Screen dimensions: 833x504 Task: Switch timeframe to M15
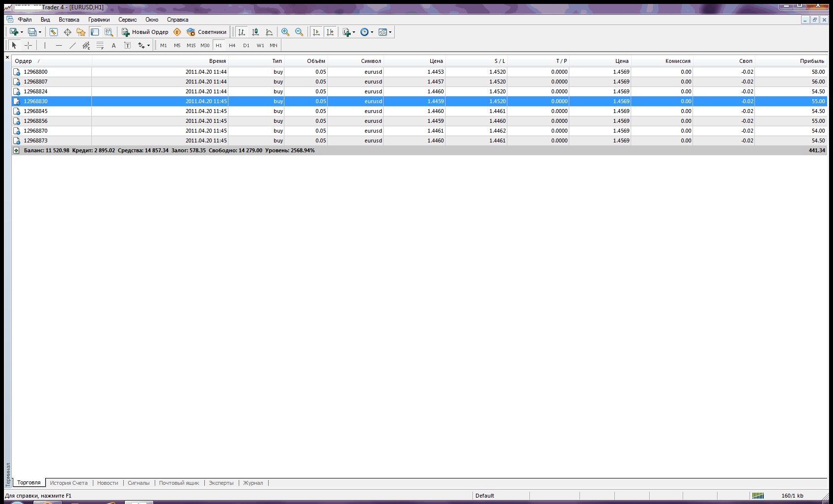(191, 45)
